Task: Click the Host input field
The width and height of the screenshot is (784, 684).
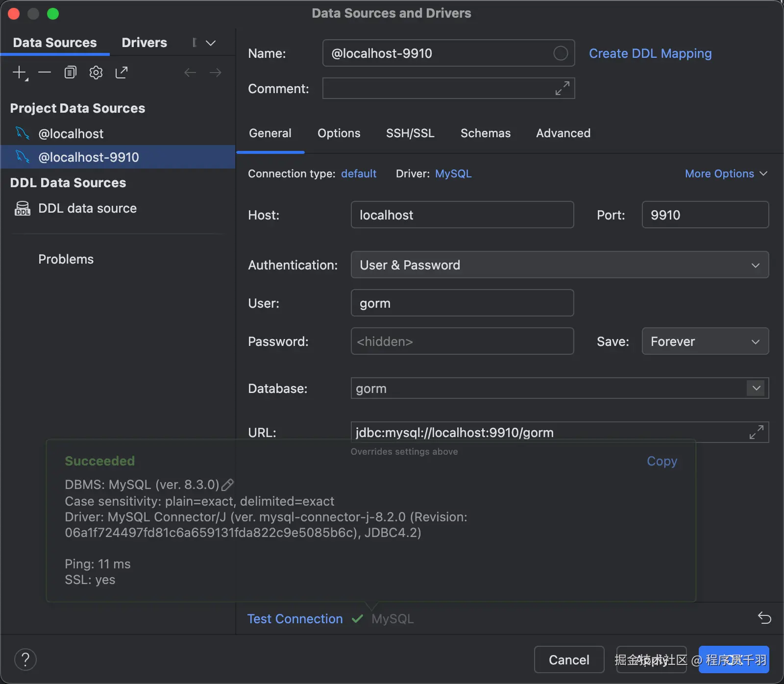Action: point(462,215)
